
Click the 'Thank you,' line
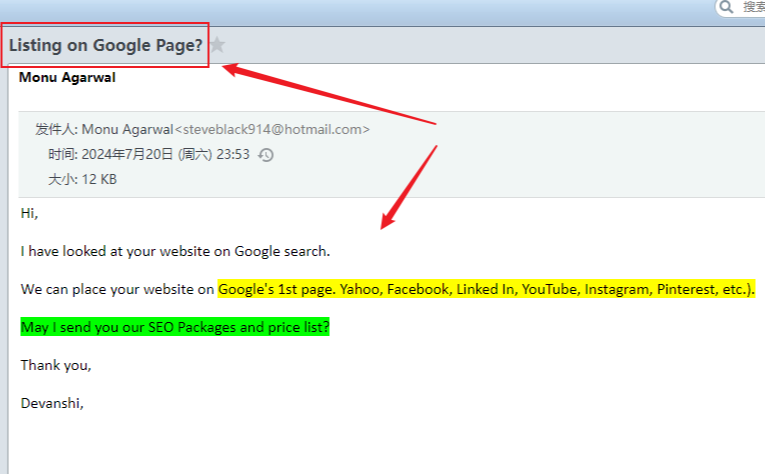(x=56, y=365)
